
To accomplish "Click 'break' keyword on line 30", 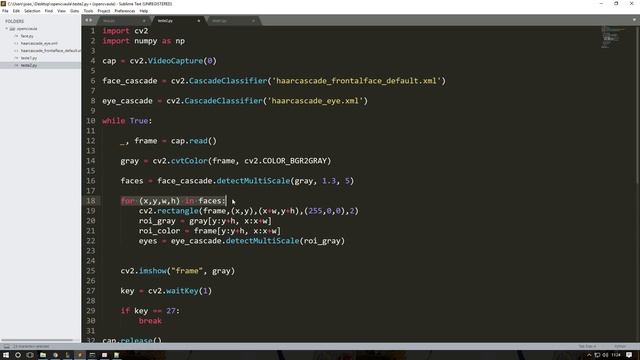I will click(150, 321).
